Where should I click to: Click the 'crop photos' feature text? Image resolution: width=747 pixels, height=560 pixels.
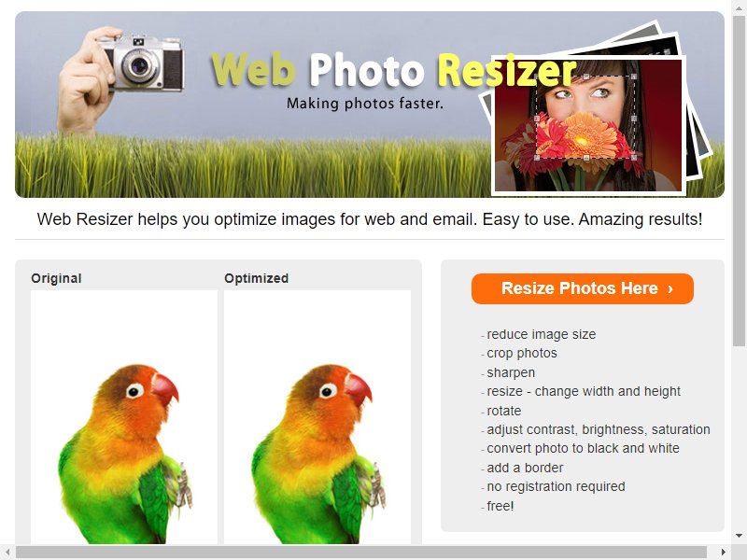click(x=522, y=353)
